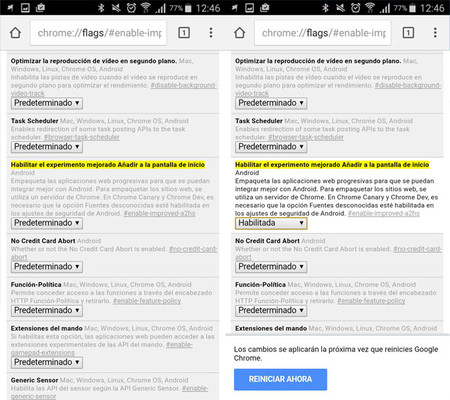
Task: Tap signal strength icon in right status bar
Action: [384, 8]
